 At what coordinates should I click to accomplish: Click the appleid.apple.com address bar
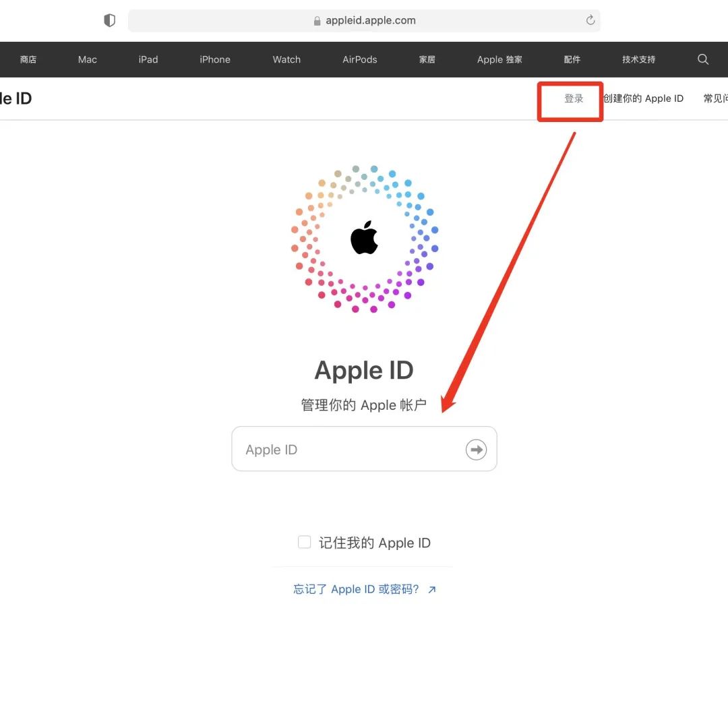[364, 20]
